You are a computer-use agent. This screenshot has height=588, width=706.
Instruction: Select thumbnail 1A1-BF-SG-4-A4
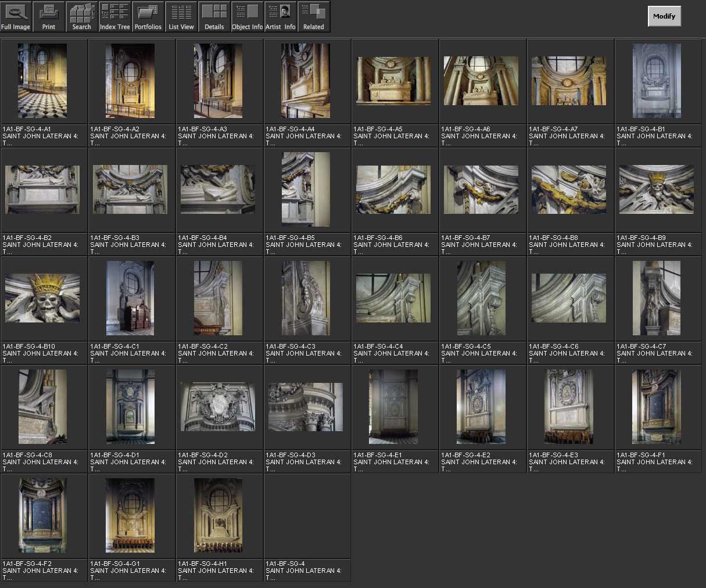tap(306, 81)
